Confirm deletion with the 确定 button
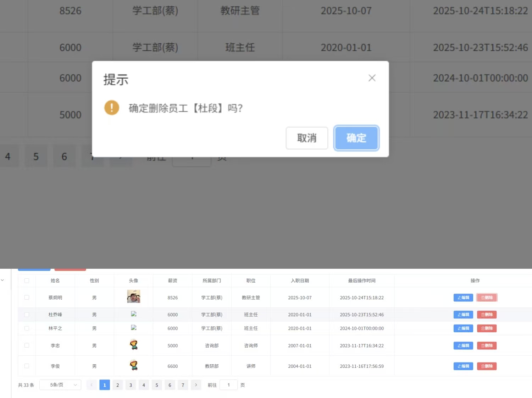Screen dimensions: 532x398 [356, 138]
